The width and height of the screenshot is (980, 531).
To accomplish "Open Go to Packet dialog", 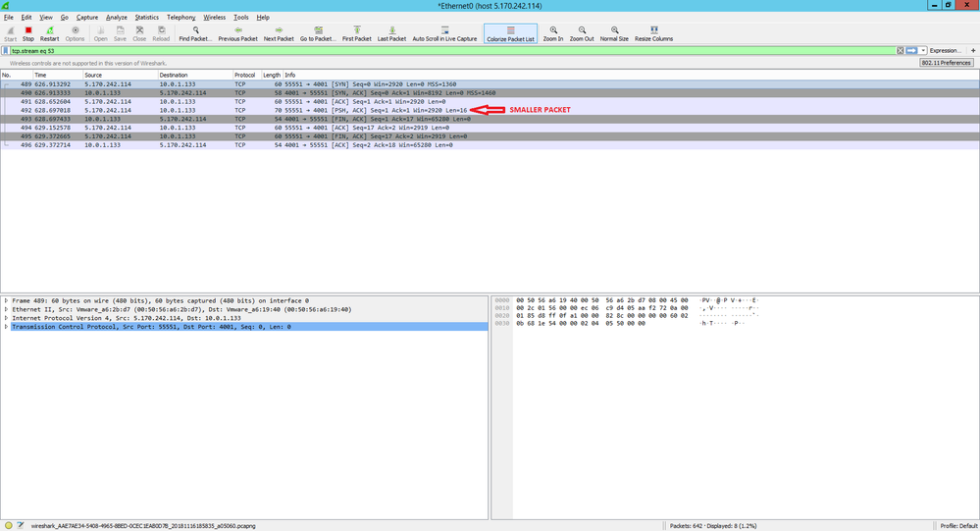I will (318, 33).
